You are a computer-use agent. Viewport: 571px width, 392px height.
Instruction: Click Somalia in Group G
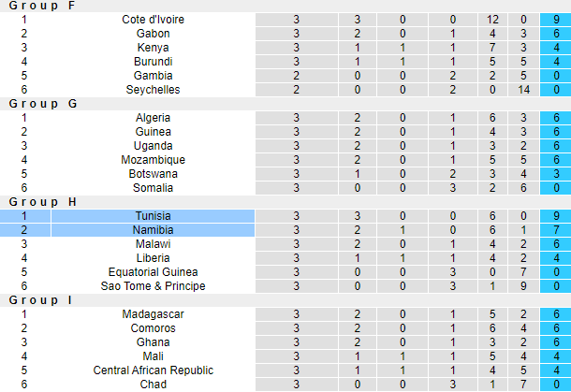(x=153, y=188)
